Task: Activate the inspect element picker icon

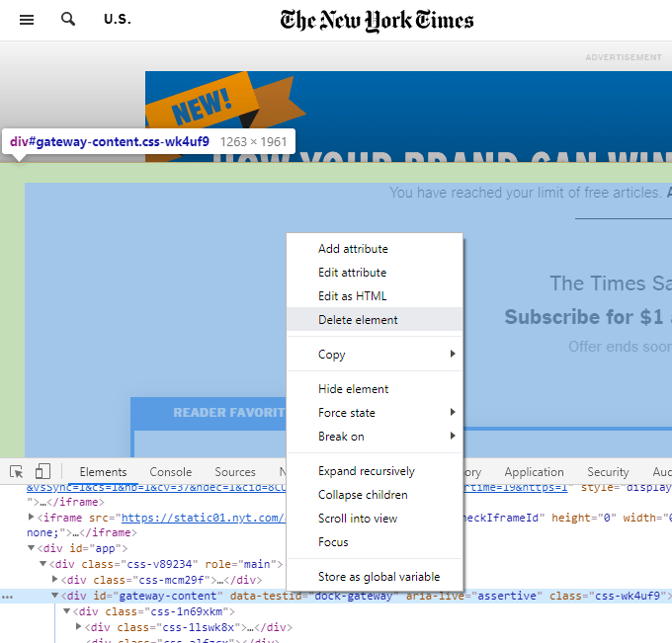Action: click(x=17, y=472)
